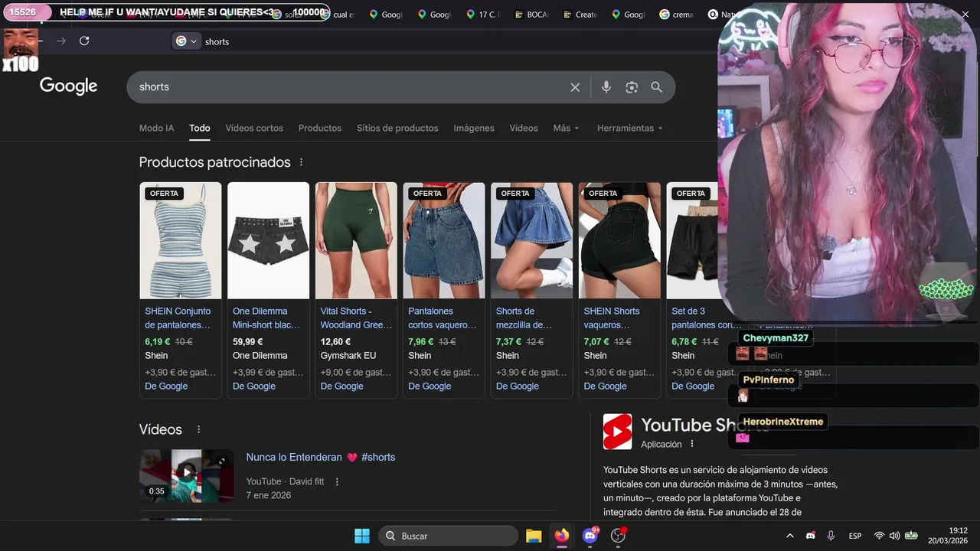Open the volume speaker tray icon
Screen dimensions: 980x551
coord(894,536)
